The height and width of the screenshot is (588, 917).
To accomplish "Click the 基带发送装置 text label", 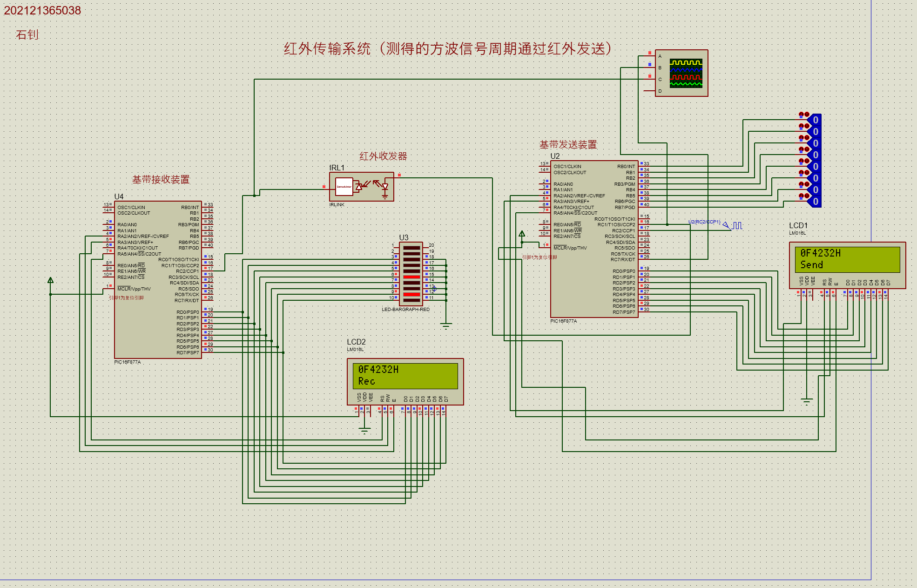I will (568, 145).
